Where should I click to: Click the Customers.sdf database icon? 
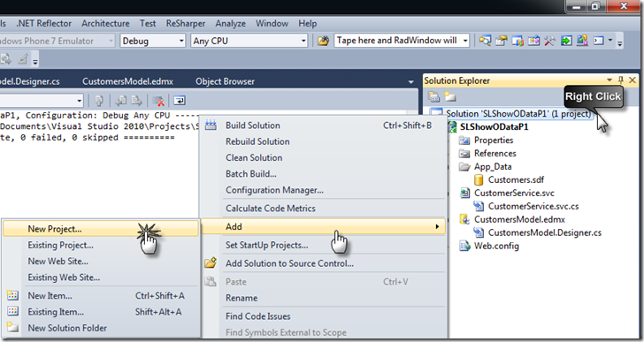[x=479, y=179]
